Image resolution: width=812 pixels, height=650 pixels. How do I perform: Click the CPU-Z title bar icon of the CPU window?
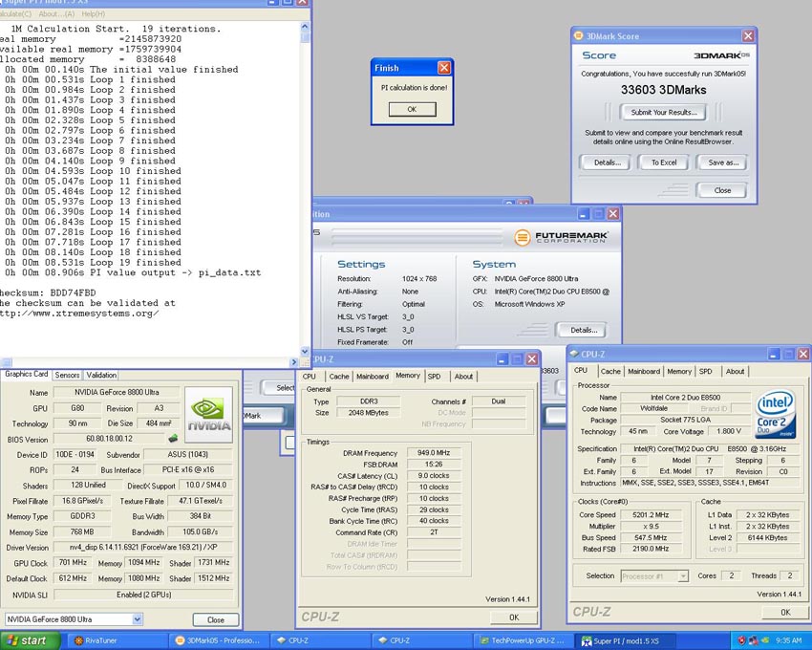[x=574, y=354]
